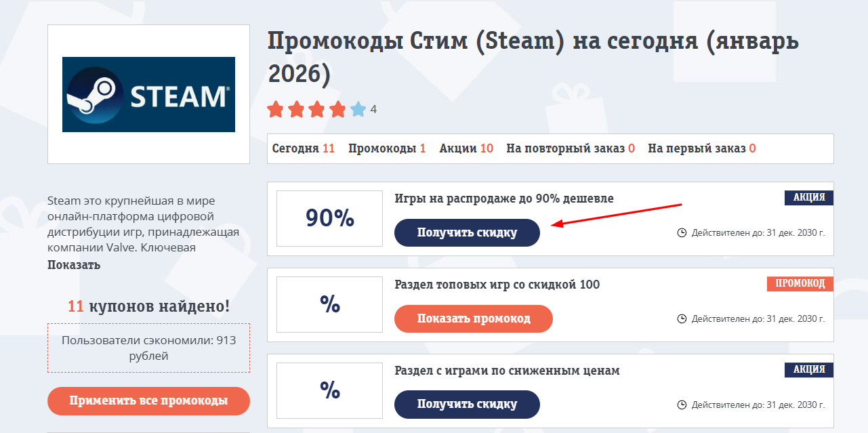This screenshot has width=868, height=433.
Task: Rate one star by clicking the first red star
Action: pos(276,108)
